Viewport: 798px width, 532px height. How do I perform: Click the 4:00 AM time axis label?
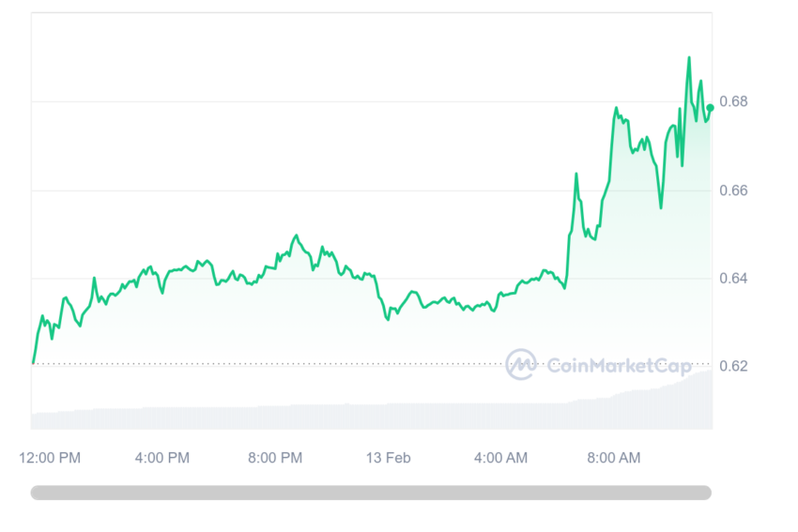500,458
